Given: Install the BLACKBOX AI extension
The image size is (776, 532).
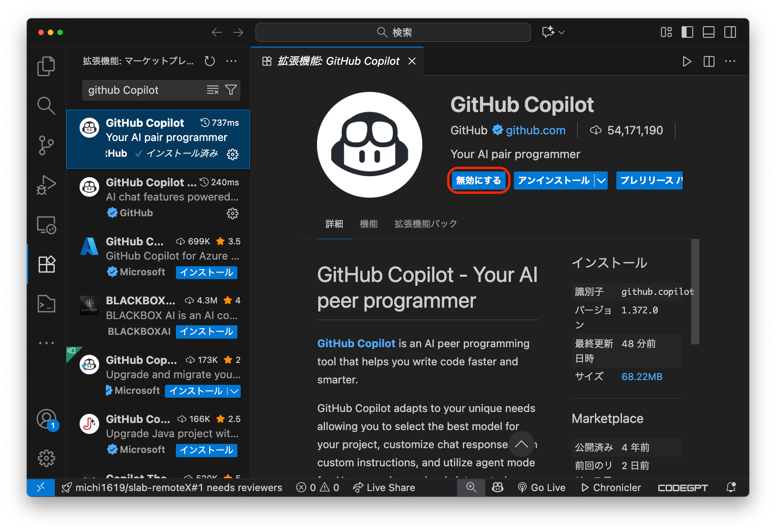Looking at the screenshot, I should [206, 331].
